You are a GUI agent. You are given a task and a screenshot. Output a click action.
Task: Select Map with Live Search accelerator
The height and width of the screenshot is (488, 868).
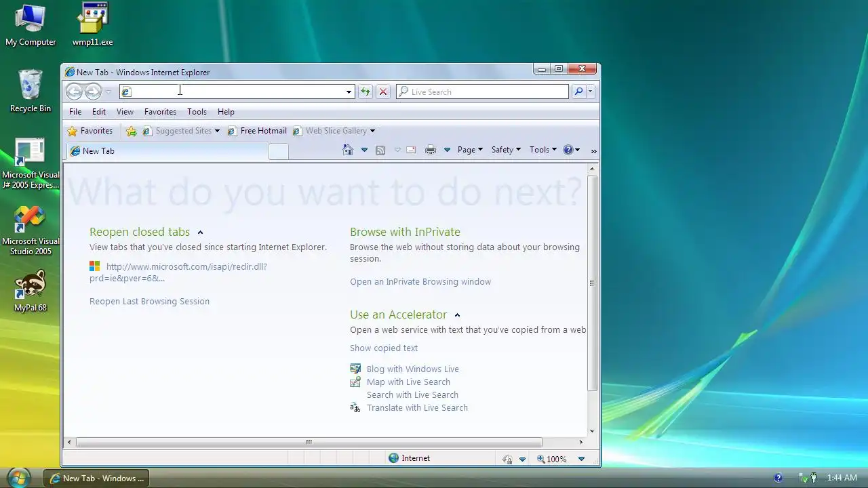408,382
